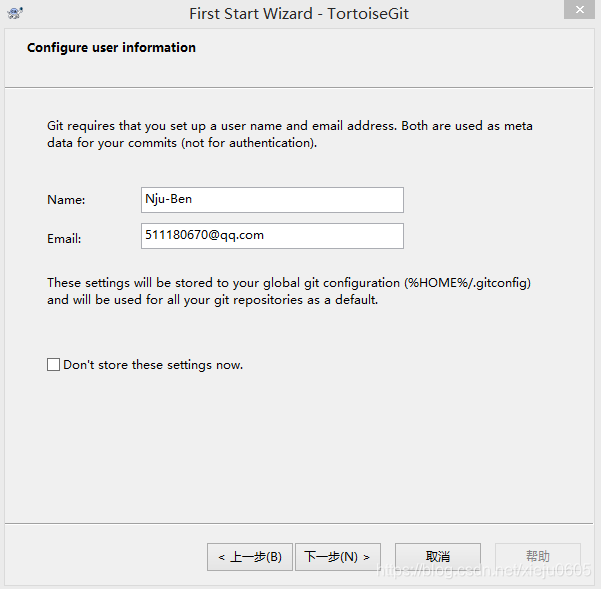Screen dimensions: 601x589
Task: Click the Email input field
Action: tap(272, 236)
